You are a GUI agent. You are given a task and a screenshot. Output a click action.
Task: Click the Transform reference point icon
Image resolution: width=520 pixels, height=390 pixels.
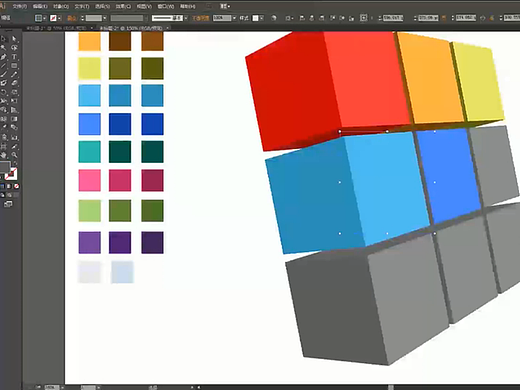tap(364, 18)
